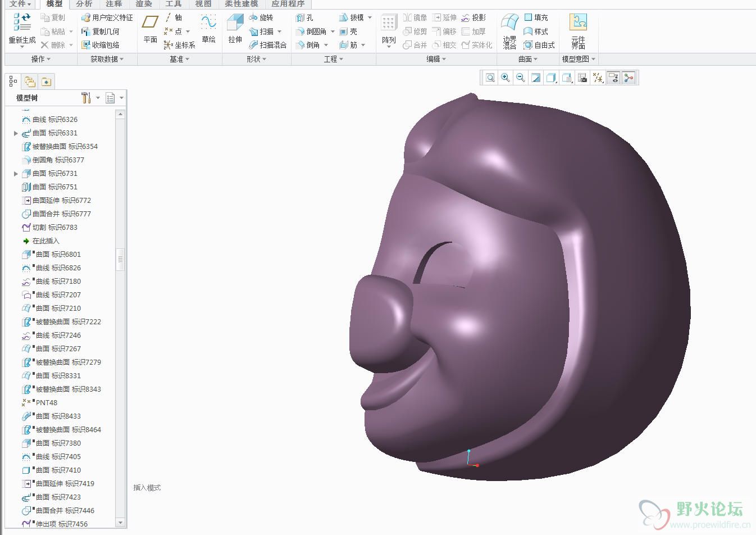
Task: Click the model tree scrollbar down arrow
Action: tap(120, 522)
